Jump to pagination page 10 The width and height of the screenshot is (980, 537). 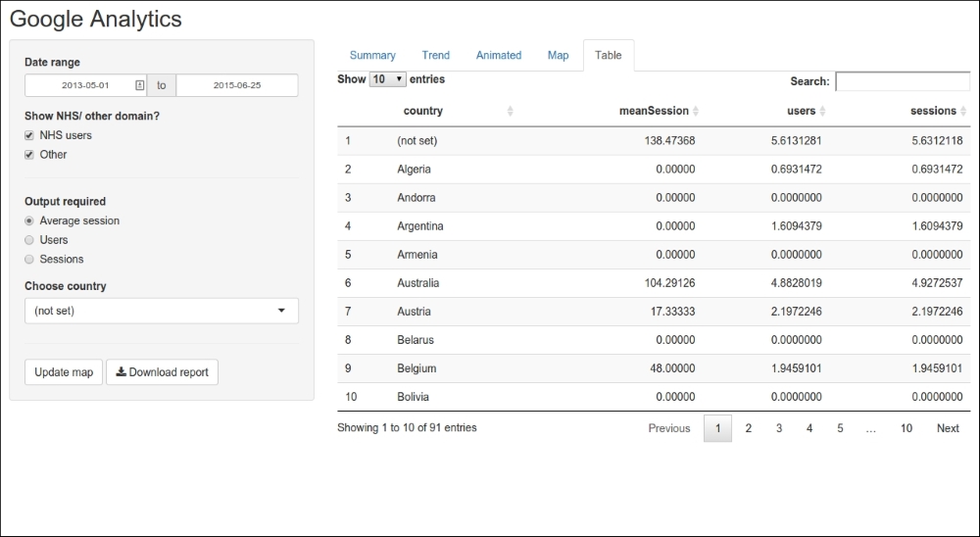[x=906, y=428]
